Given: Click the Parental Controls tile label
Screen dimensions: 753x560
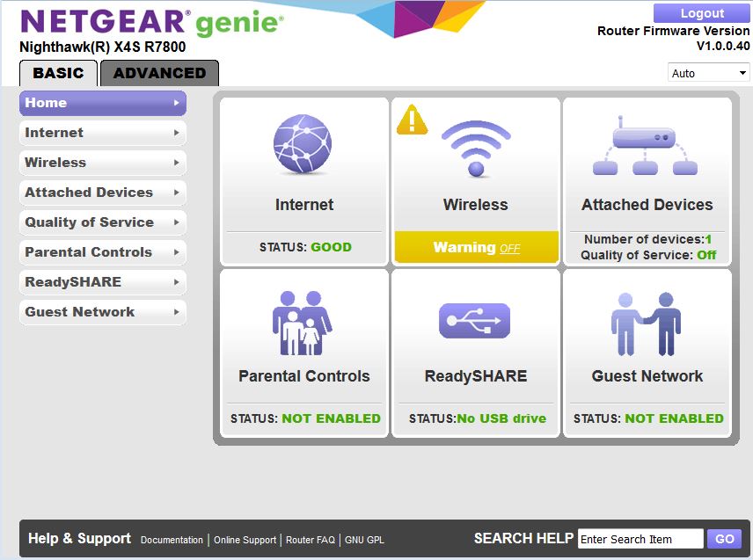Looking at the screenshot, I should 304,376.
